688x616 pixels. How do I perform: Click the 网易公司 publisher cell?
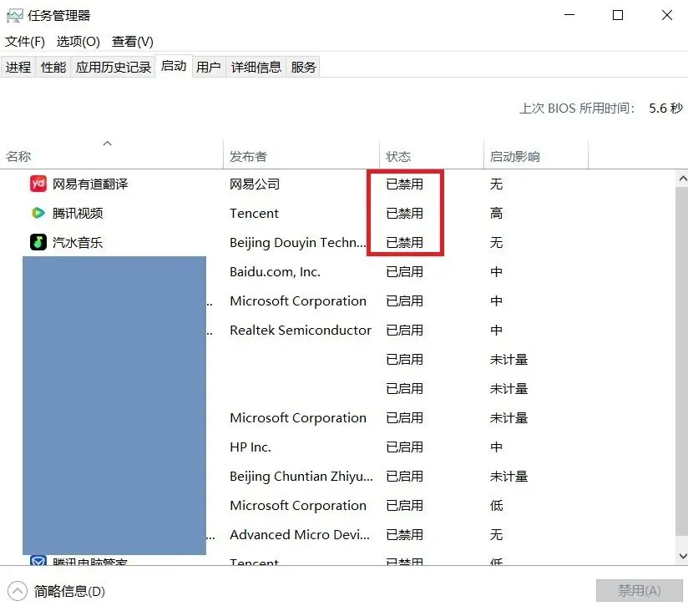point(255,184)
